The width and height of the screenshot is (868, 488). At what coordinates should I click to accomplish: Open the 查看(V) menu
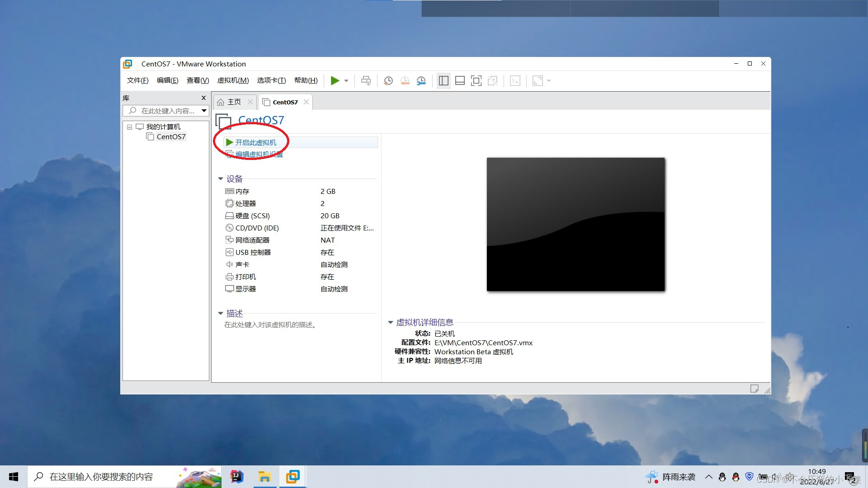(x=198, y=80)
